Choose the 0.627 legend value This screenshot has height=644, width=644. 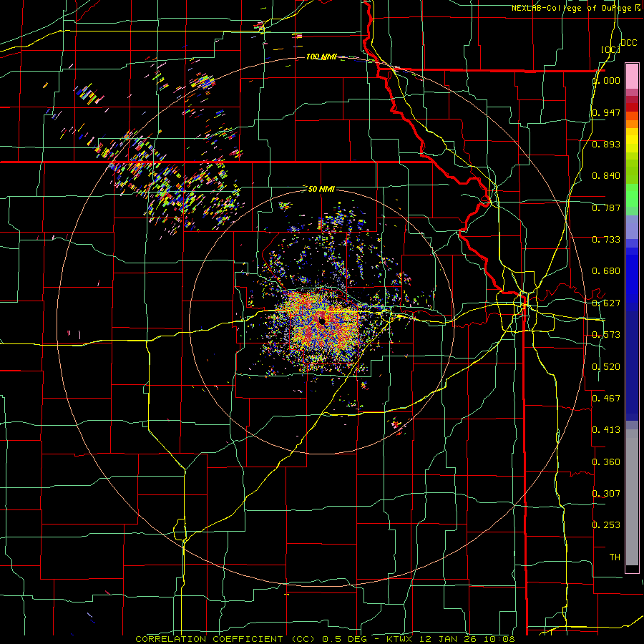(x=606, y=303)
